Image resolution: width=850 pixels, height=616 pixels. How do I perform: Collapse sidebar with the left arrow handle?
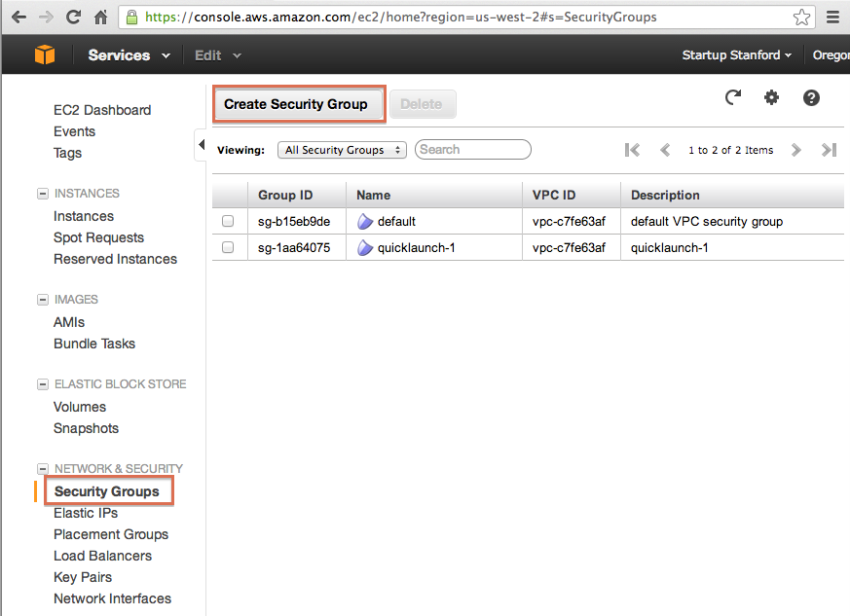(x=201, y=145)
